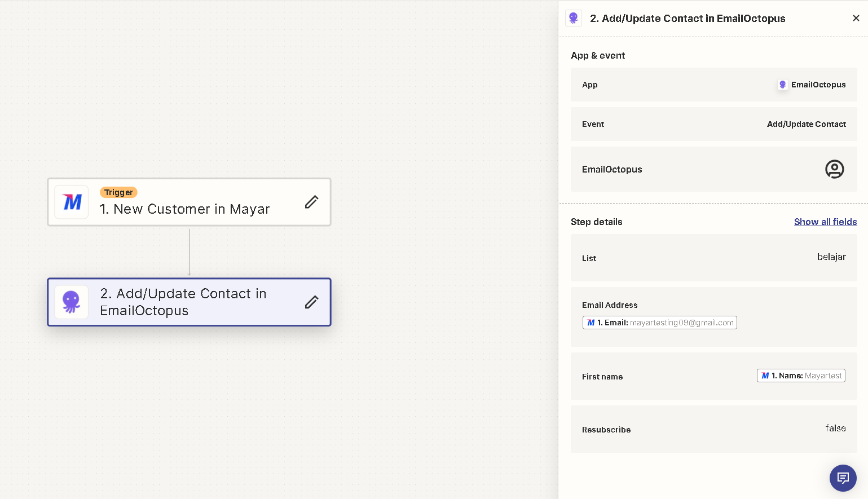
Task: Click the Email Address label
Action: (x=610, y=305)
